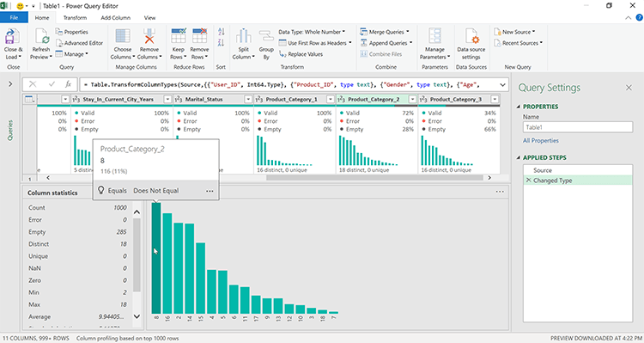Close the Query Settings pane
Viewport: 644px width, 343px height.
tap(629, 88)
